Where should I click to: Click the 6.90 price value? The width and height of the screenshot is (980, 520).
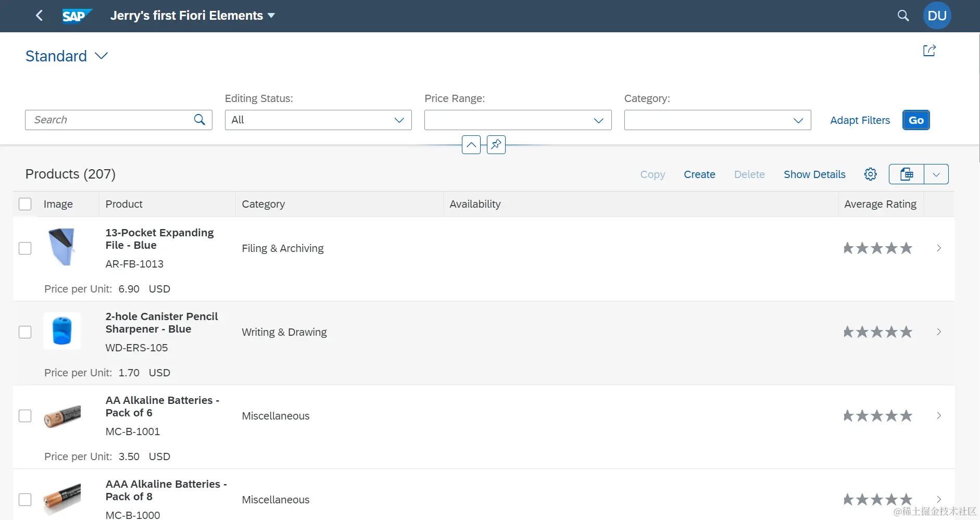(129, 289)
